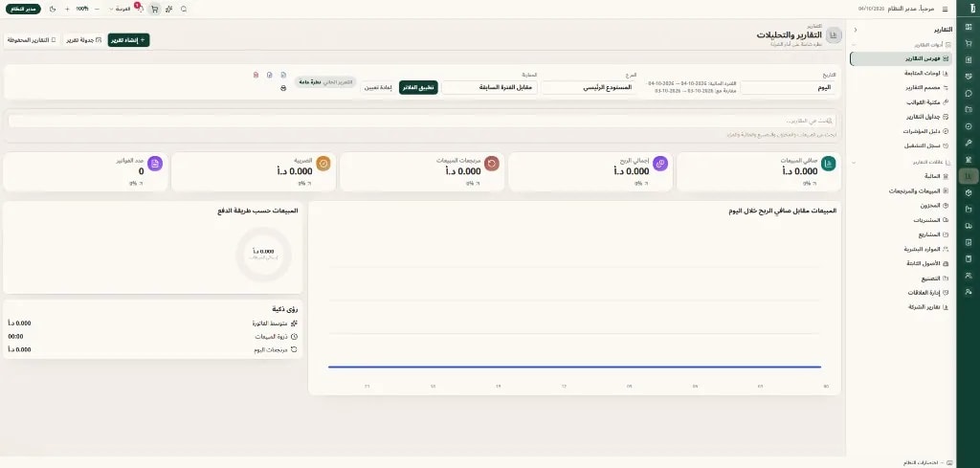Open الأصول الثابتة reports category
The image size is (980, 468).
902,263
